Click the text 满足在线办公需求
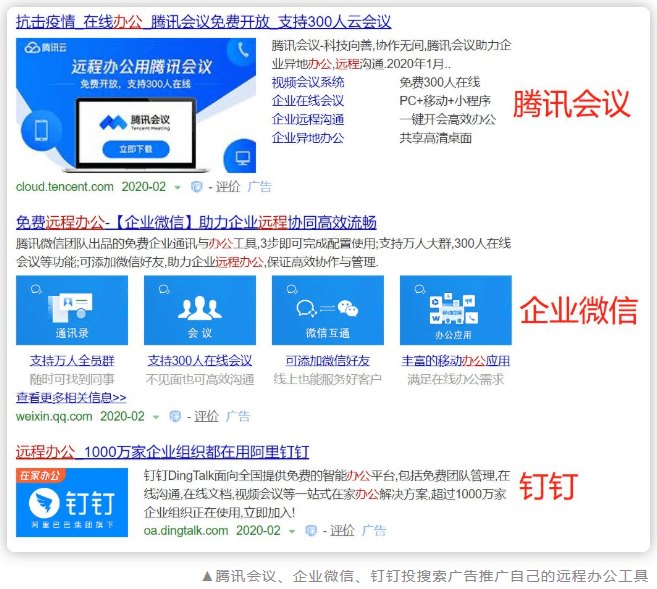The image size is (657, 589). point(455,379)
